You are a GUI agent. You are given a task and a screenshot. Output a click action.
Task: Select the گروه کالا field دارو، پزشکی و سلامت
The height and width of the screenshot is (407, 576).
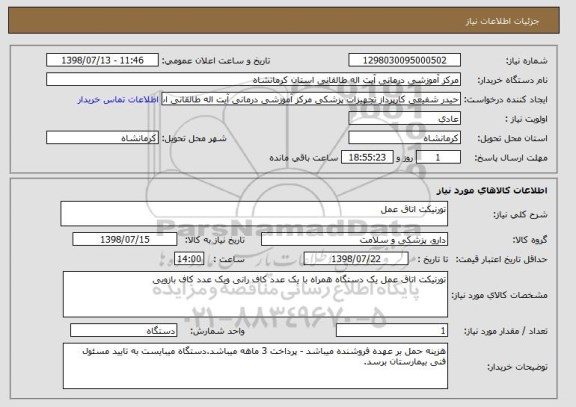point(354,240)
